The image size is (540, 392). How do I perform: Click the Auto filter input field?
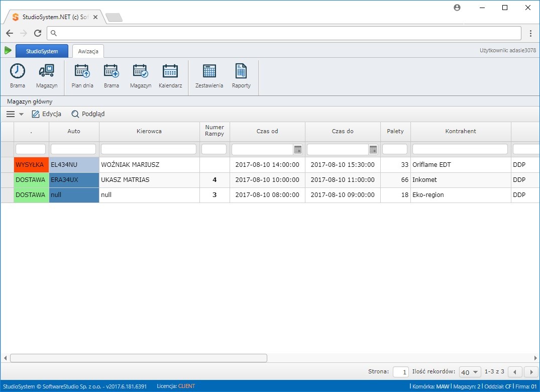pyautogui.click(x=73, y=149)
